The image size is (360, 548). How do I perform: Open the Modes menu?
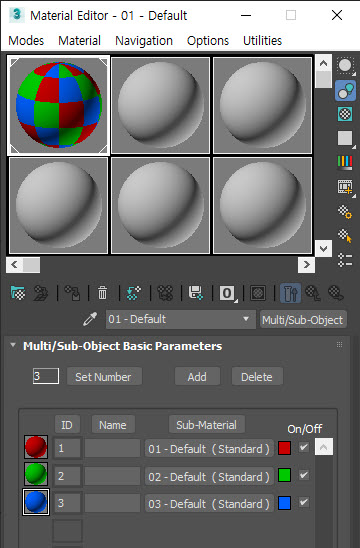tap(26, 41)
